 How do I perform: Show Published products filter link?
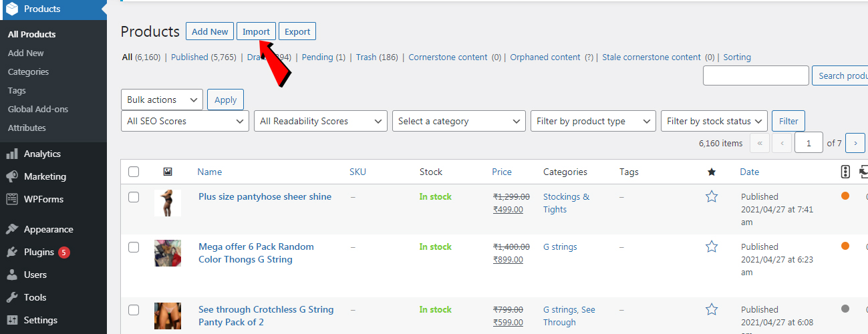(x=190, y=57)
